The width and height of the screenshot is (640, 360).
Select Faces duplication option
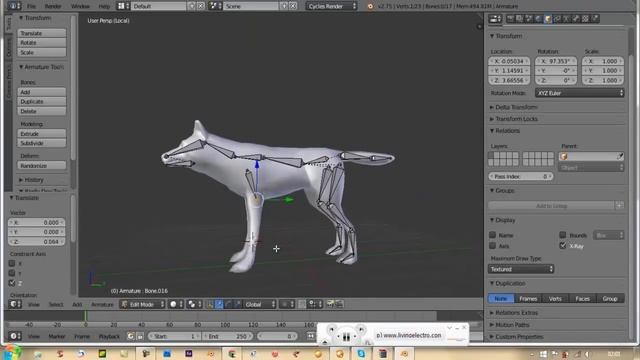coord(582,298)
